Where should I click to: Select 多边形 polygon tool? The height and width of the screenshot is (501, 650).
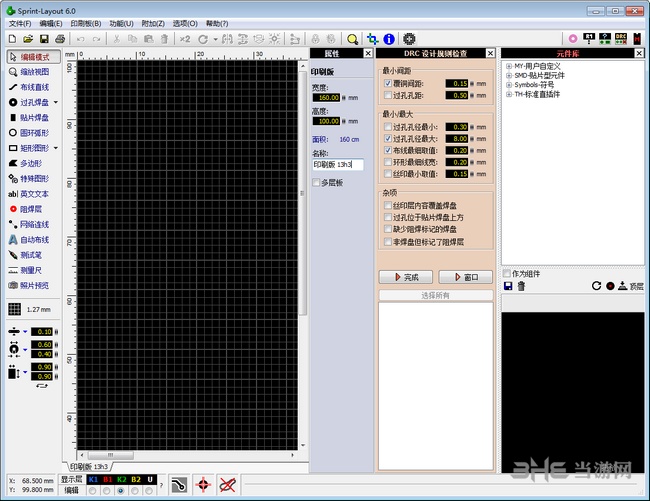26,163
